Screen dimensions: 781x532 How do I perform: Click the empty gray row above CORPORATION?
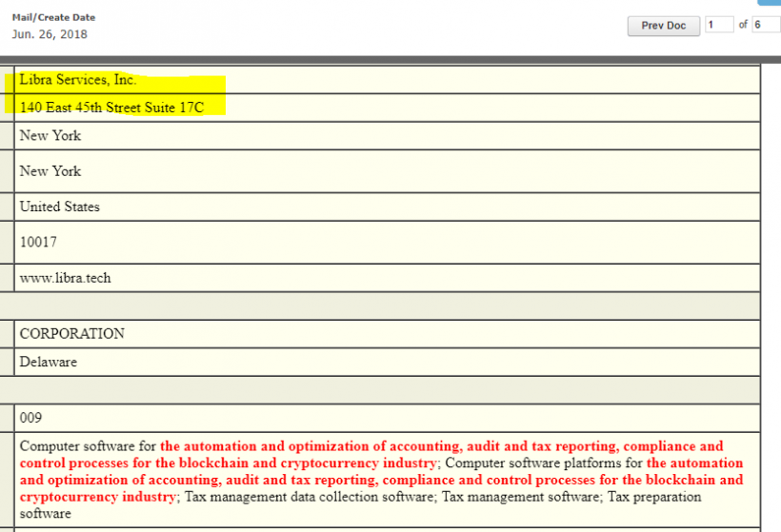click(x=381, y=306)
